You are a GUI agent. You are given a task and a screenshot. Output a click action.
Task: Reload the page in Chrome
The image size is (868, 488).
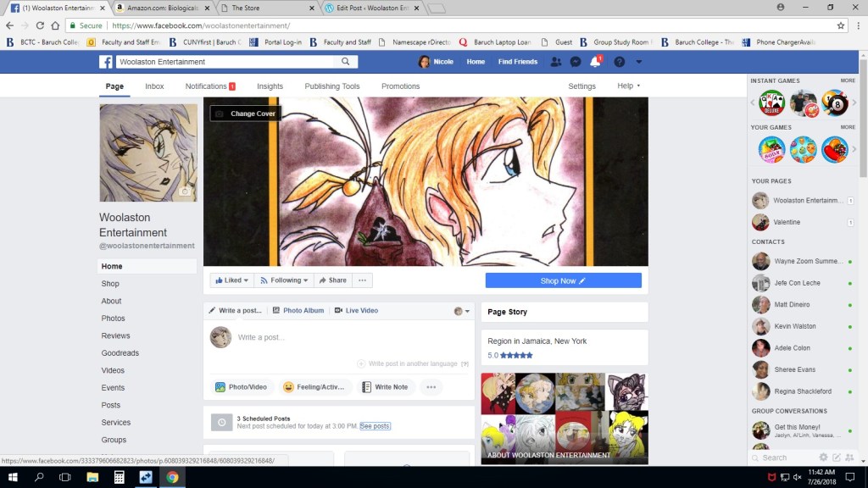click(x=40, y=25)
